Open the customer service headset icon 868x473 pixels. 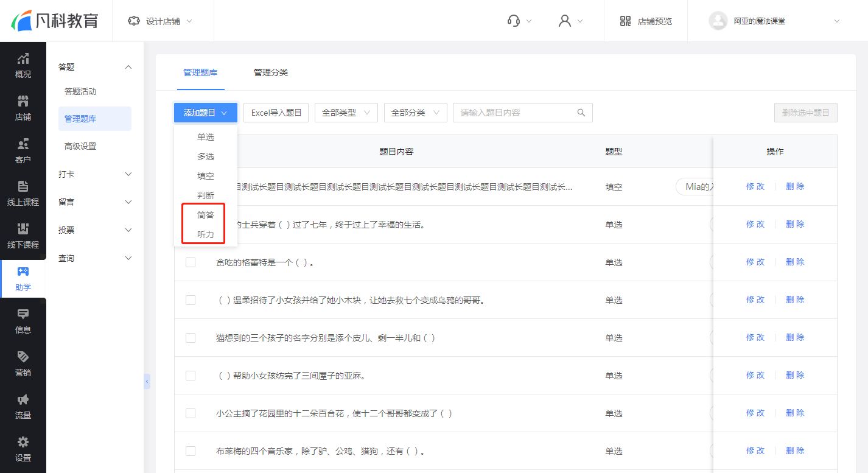513,21
